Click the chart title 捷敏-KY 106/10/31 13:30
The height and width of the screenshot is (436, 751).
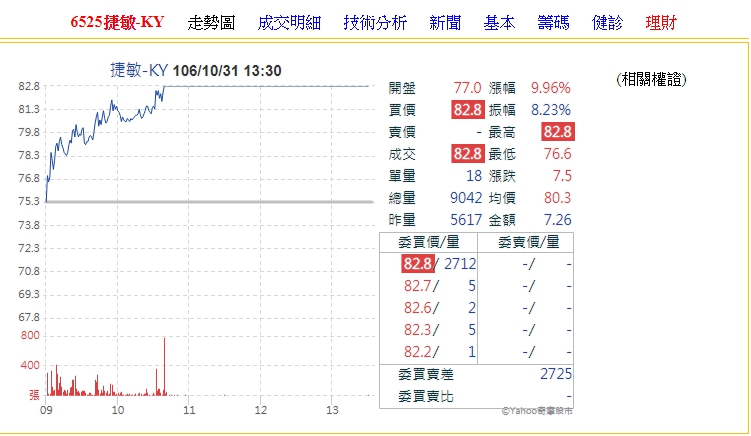click(195, 71)
